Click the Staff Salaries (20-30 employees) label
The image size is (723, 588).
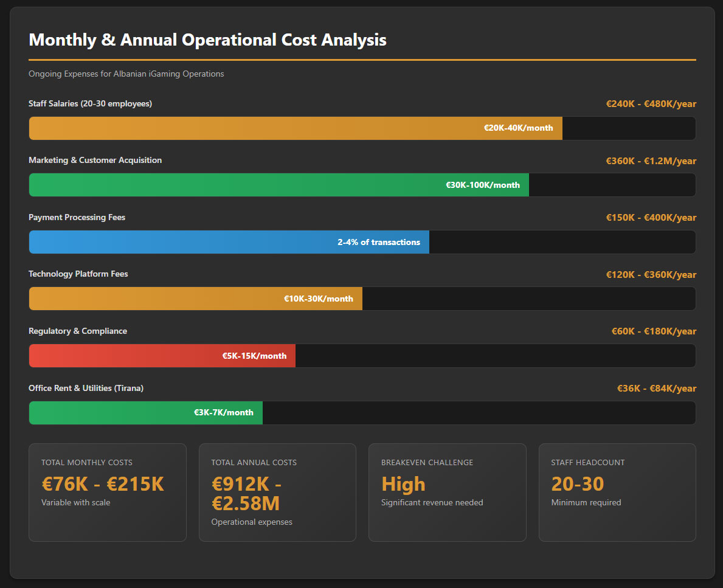coord(90,104)
